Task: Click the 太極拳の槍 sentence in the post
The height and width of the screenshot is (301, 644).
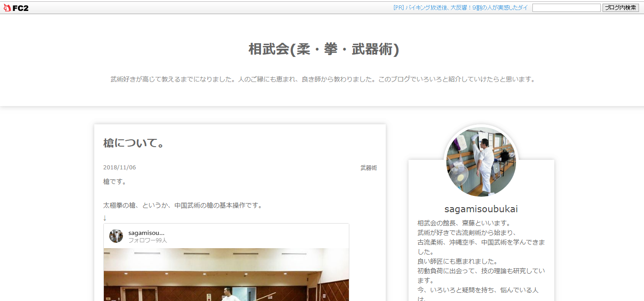Action: tap(183, 205)
